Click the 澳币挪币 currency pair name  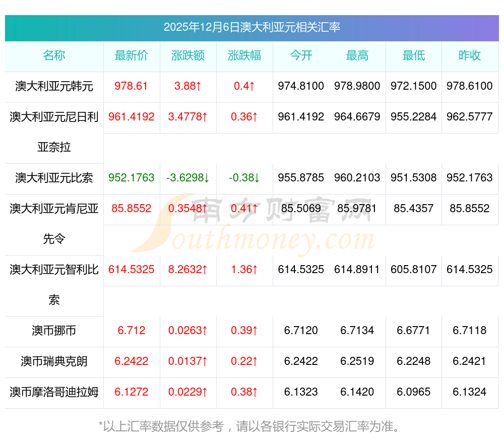(54, 331)
